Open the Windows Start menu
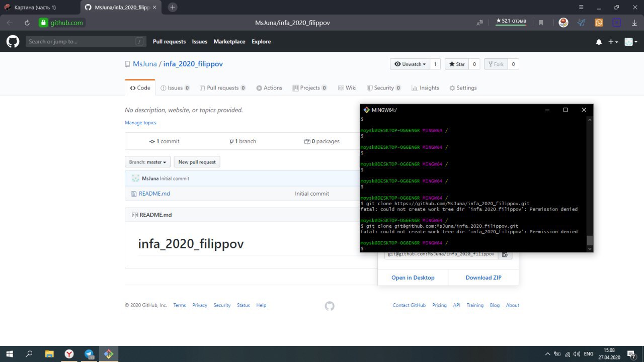The image size is (644, 362). pyautogui.click(x=10, y=354)
